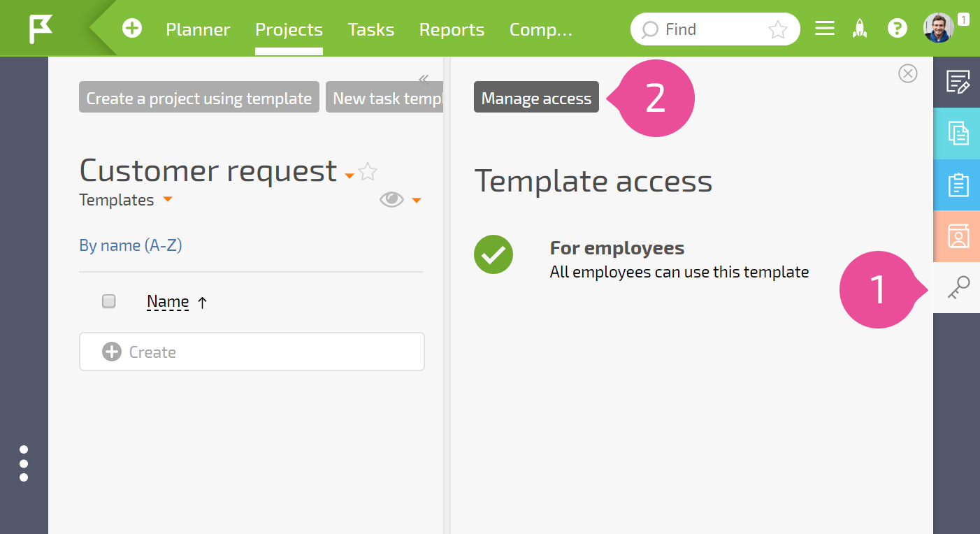Switch to the Tasks tab

click(371, 29)
